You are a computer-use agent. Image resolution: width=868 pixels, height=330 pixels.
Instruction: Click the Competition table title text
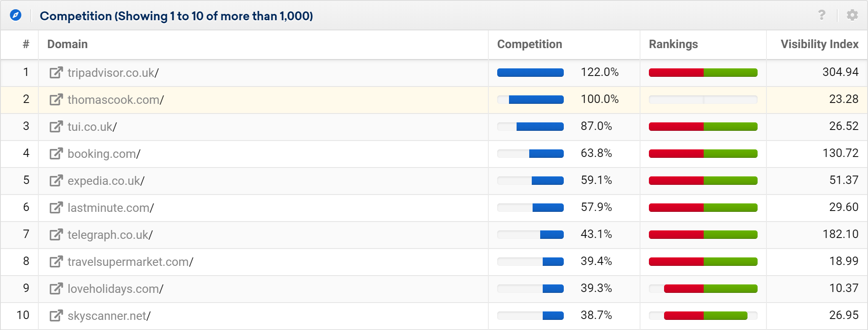point(176,16)
